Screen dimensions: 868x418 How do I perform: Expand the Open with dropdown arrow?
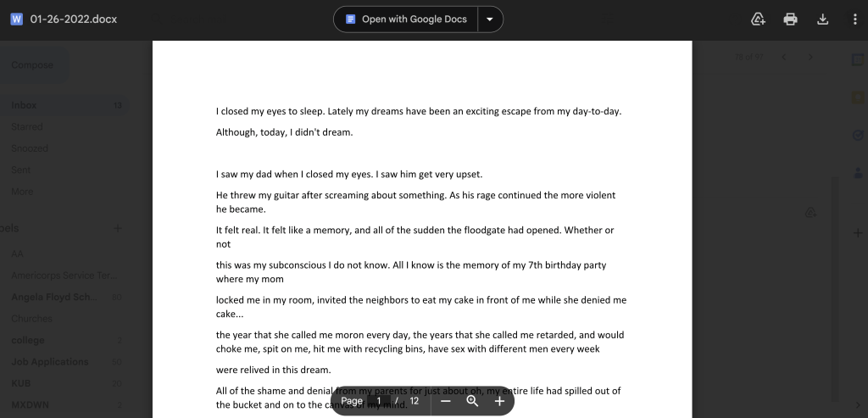tap(490, 20)
